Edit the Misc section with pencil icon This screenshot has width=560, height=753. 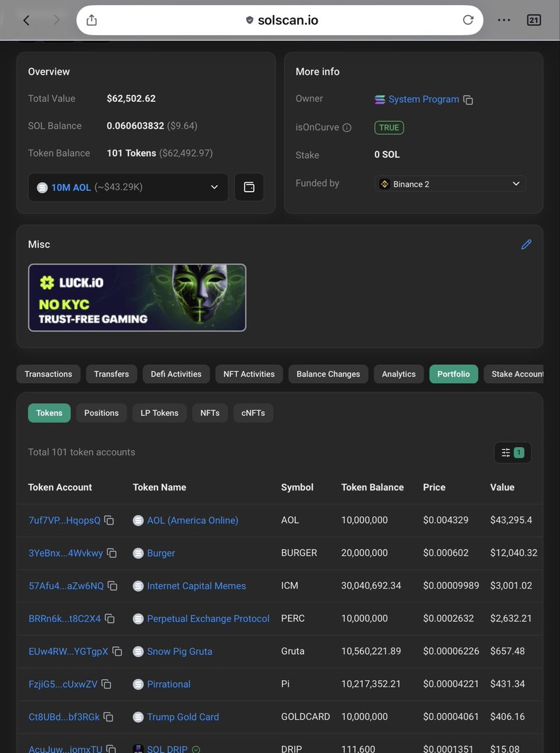[x=526, y=244]
